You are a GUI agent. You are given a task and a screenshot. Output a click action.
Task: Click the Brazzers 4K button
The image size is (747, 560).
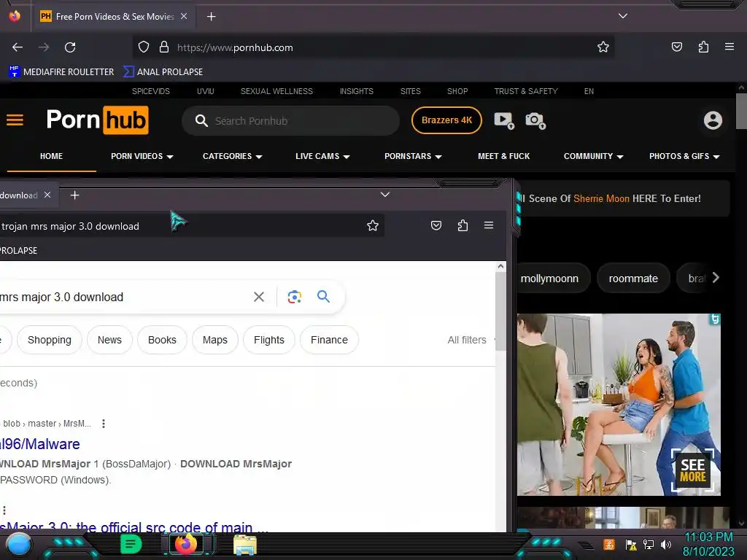(446, 120)
